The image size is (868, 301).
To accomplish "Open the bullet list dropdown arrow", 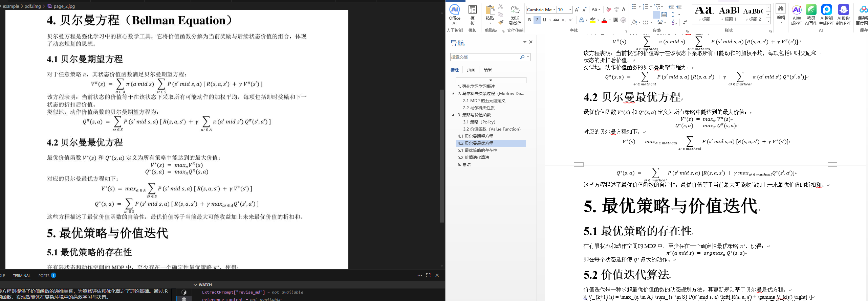I will [639, 7].
